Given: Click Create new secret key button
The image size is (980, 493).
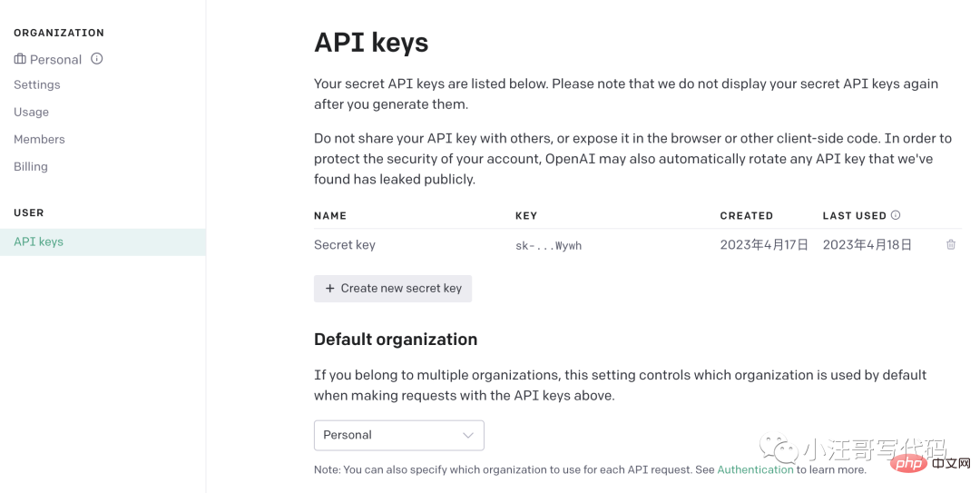Looking at the screenshot, I should pos(393,289).
